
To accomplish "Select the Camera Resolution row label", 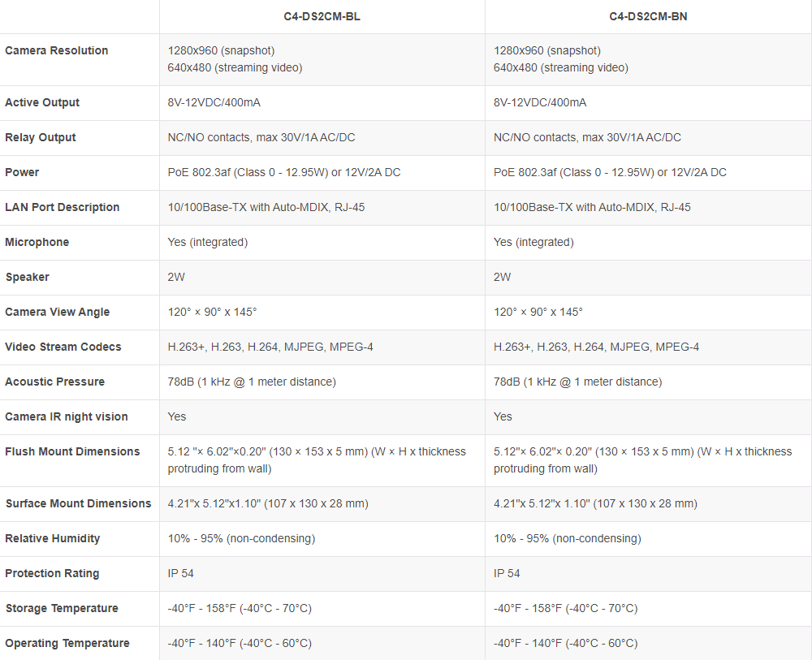I will point(57,50).
